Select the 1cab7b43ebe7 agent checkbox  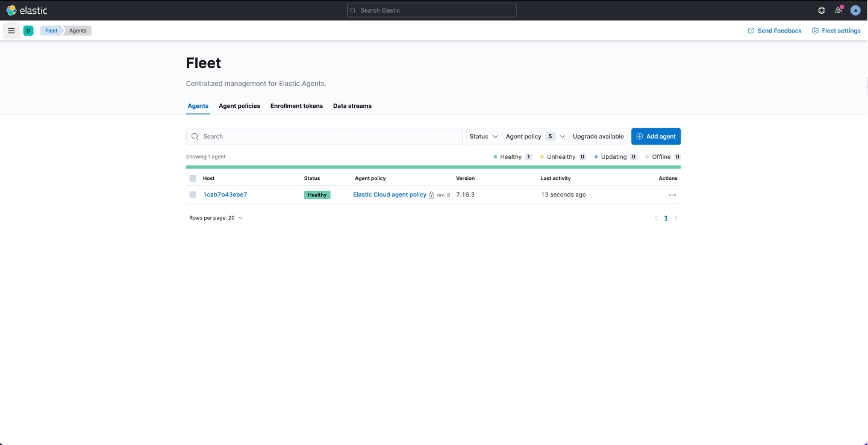(193, 194)
